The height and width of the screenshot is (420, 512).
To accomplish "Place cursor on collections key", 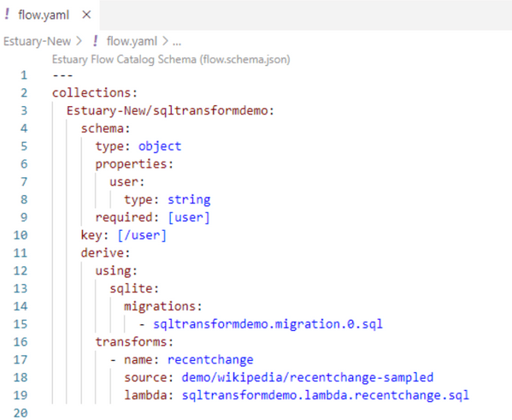I will (91, 93).
